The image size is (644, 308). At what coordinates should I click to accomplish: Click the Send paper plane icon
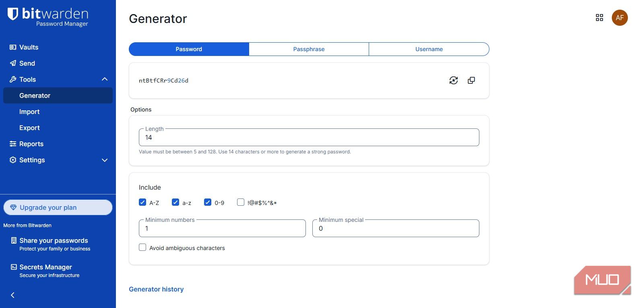13,63
